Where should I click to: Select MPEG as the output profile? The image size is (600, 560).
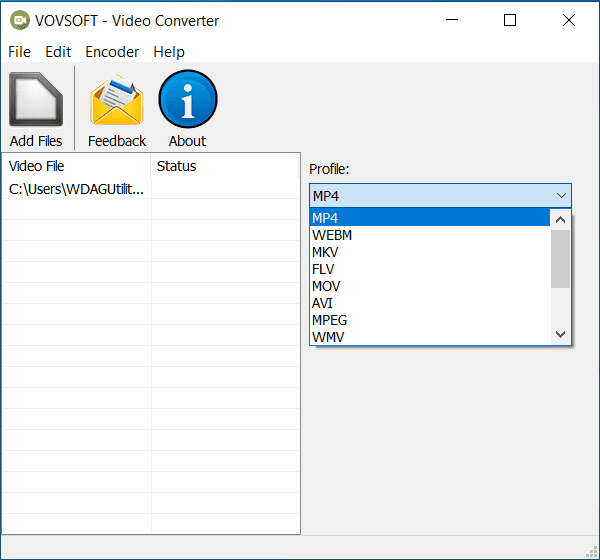tap(430, 320)
